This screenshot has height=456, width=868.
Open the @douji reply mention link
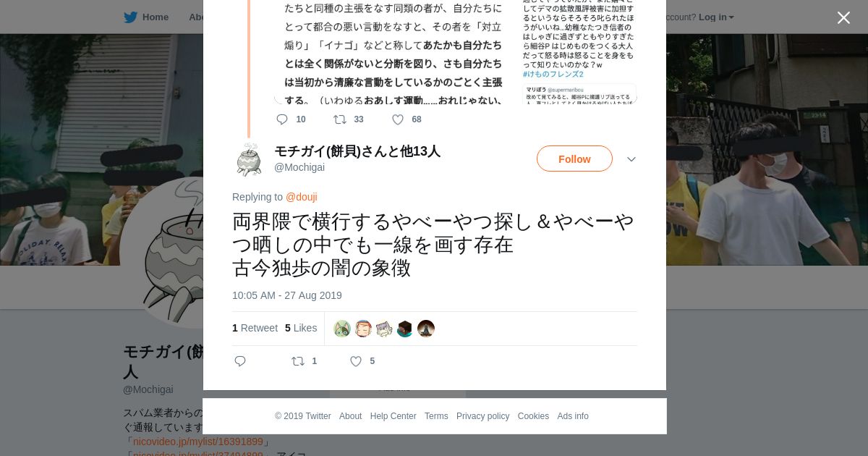[302, 197]
